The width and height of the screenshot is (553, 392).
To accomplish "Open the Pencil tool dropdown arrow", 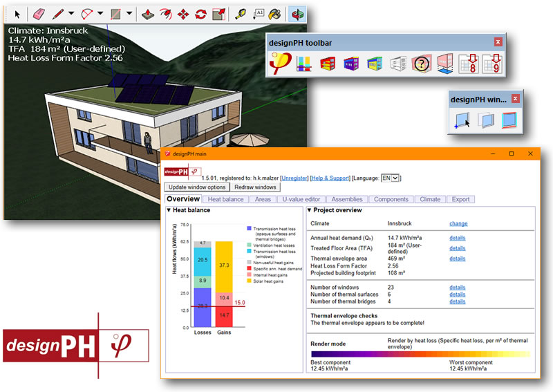I will click(71, 13).
